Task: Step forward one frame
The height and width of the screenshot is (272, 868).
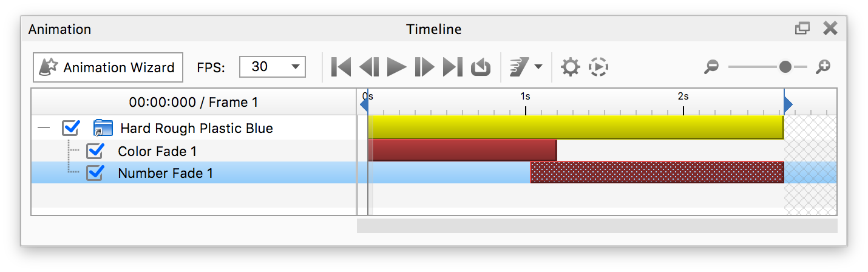Action: pos(424,67)
